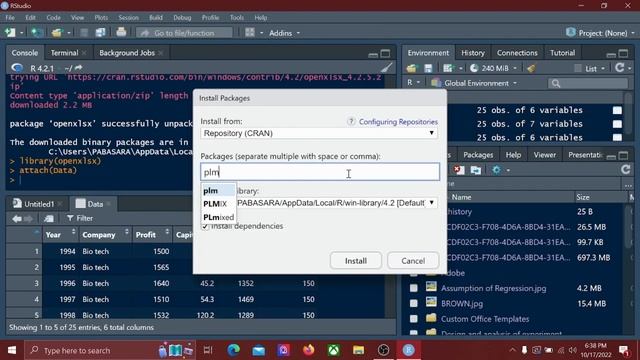Click the Save All toolbar icon

pos(100,33)
